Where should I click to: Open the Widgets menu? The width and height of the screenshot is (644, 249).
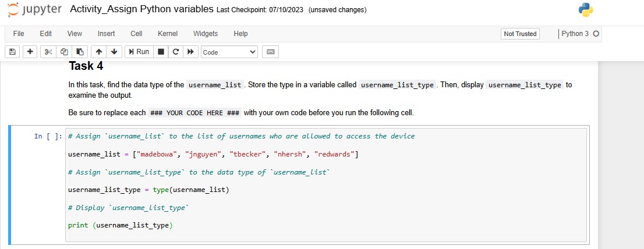(206, 34)
